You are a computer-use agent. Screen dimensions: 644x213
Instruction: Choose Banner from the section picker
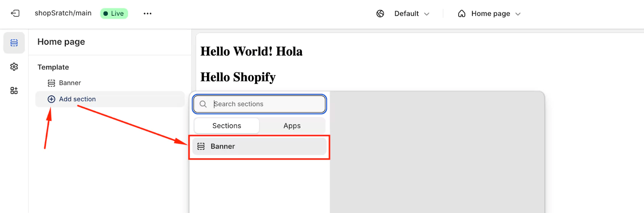[x=259, y=146]
